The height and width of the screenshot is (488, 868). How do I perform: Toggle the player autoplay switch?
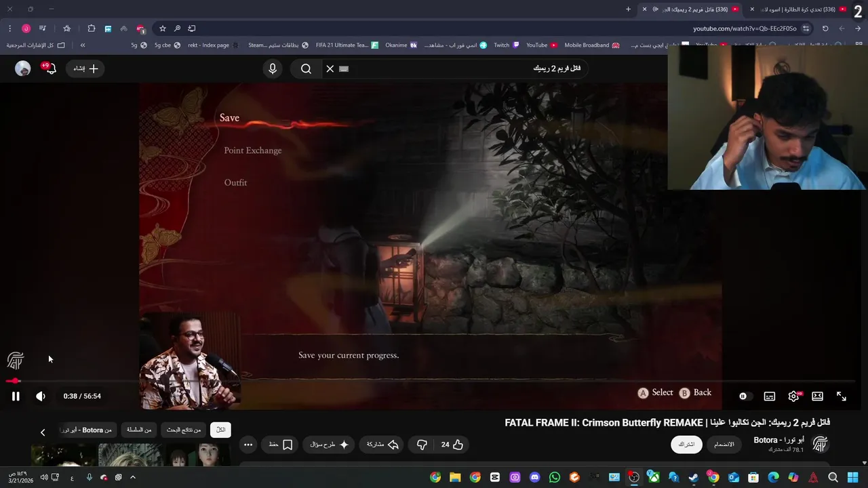click(x=745, y=396)
